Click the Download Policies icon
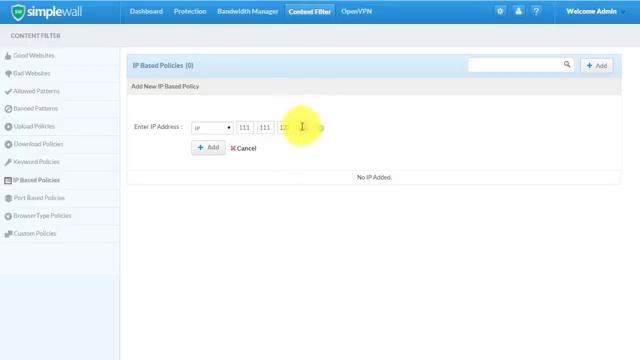640x360 pixels. (x=8, y=144)
